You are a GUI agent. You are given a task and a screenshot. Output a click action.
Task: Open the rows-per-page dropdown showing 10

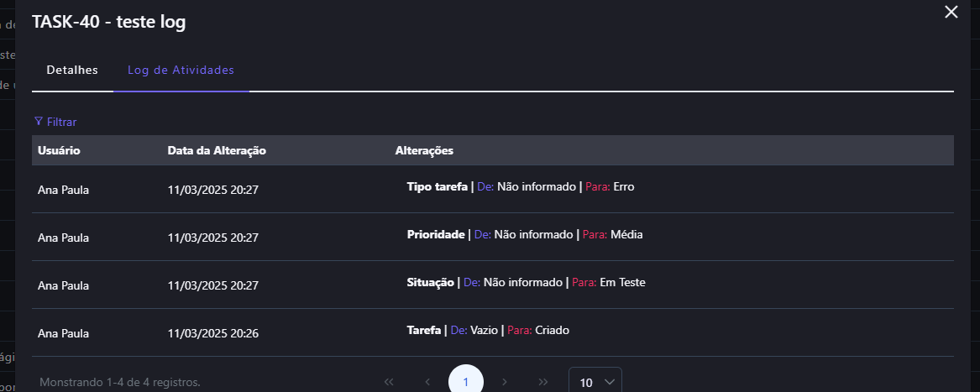(x=595, y=382)
